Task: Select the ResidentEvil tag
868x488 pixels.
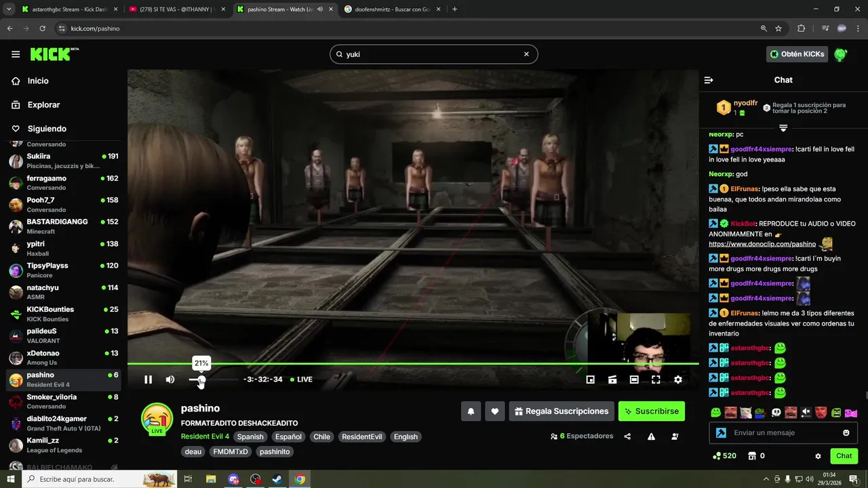Action: pyautogui.click(x=362, y=436)
